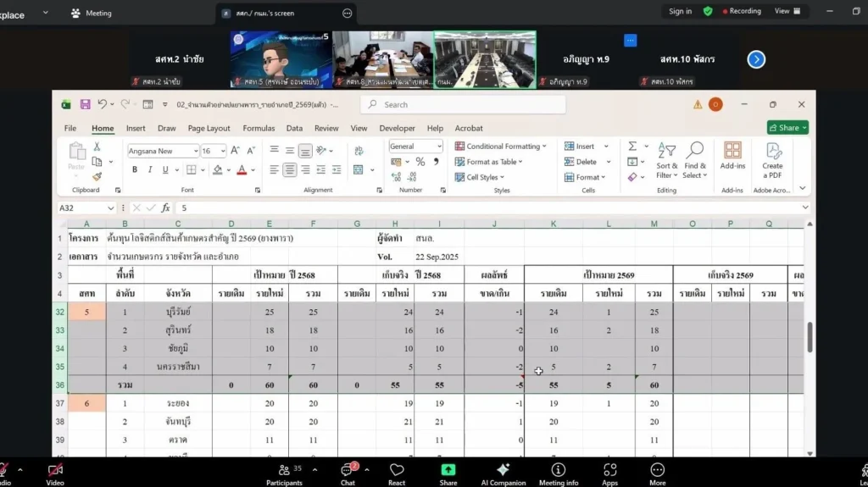Click the Percent Style icon

(420, 162)
